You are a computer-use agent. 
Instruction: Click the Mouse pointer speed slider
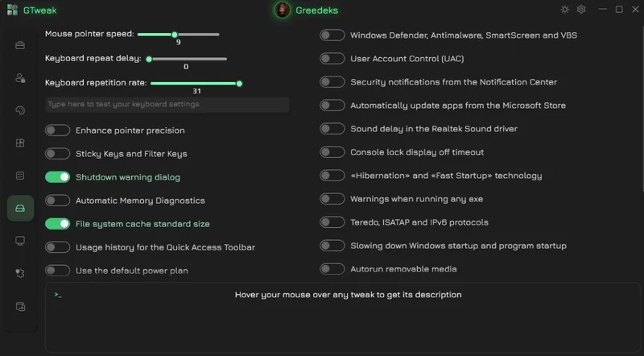(178, 35)
